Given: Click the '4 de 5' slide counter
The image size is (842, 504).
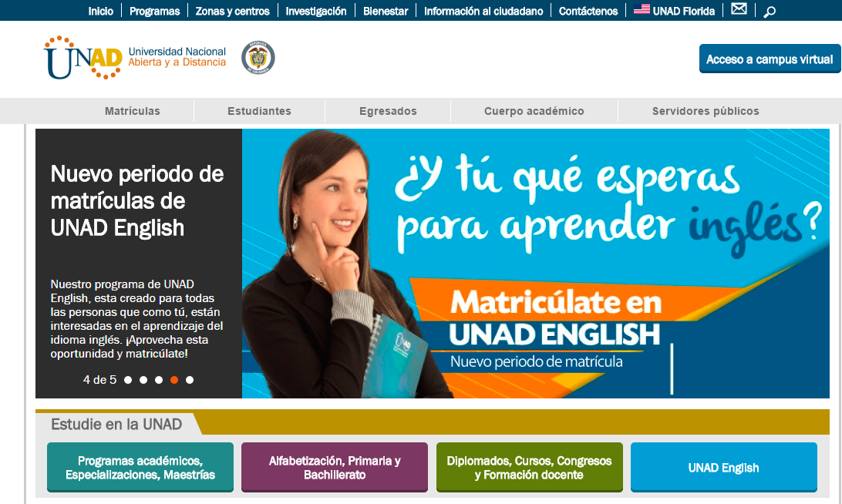Looking at the screenshot, I should (99, 380).
